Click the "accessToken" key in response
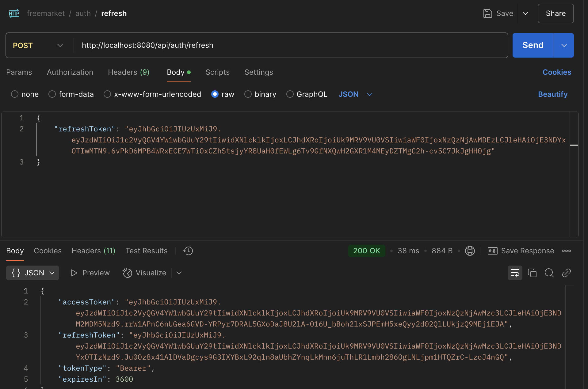The width and height of the screenshot is (588, 389). point(87,302)
